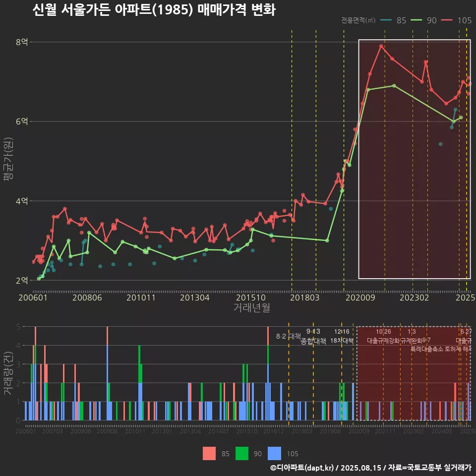The height and width of the screenshot is (476, 476).
Task: Click '200601' on the price chart x-axis
Action: (x=33, y=297)
